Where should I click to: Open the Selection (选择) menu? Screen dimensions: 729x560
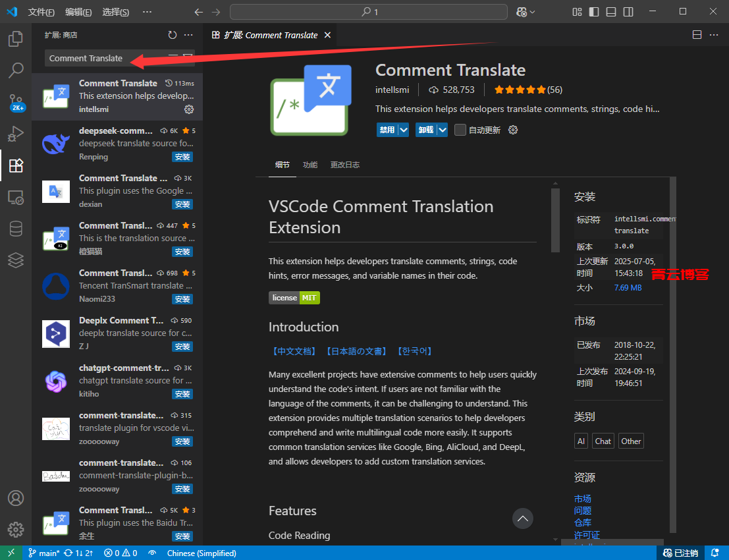click(x=115, y=12)
